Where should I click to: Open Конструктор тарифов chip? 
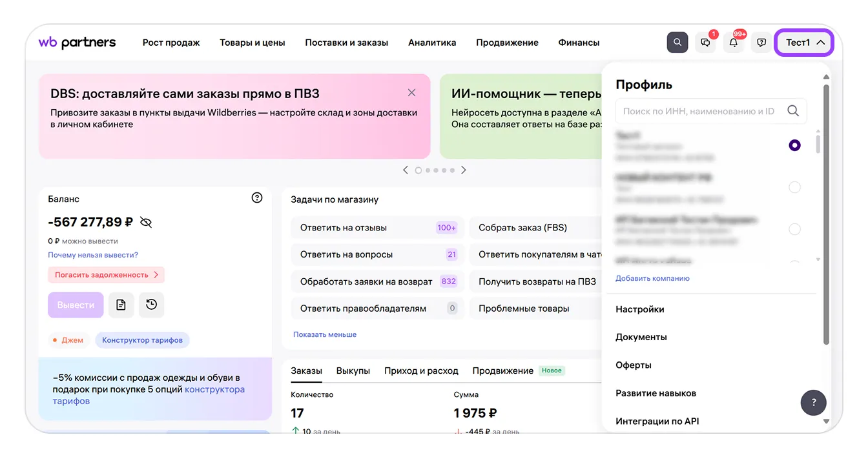(142, 340)
